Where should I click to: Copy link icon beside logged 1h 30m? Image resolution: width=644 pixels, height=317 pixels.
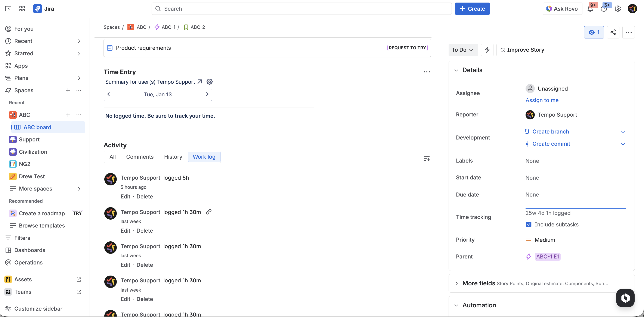coord(209,212)
